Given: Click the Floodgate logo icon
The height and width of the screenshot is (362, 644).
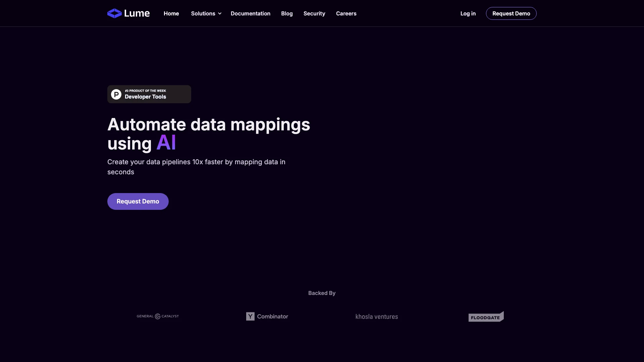Looking at the screenshot, I should tap(486, 316).
